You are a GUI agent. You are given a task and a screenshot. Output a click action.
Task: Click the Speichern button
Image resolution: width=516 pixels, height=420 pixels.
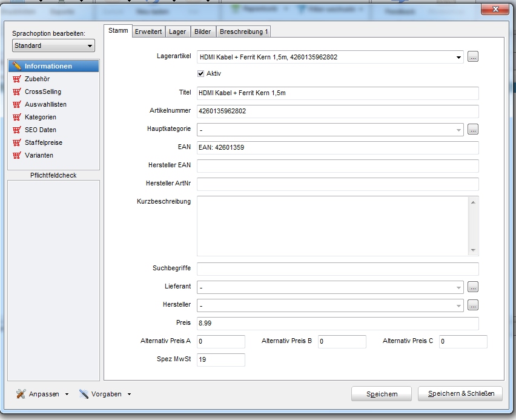coord(382,394)
